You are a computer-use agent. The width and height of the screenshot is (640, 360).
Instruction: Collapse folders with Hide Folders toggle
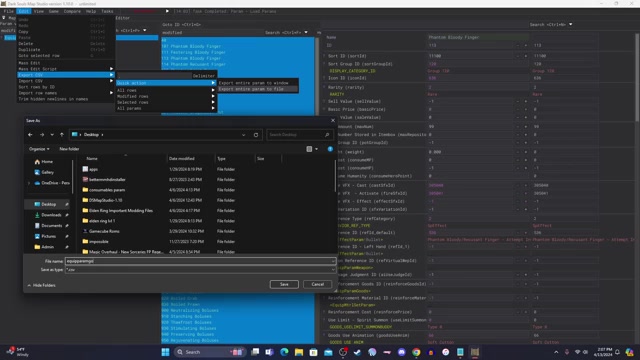click(41, 285)
